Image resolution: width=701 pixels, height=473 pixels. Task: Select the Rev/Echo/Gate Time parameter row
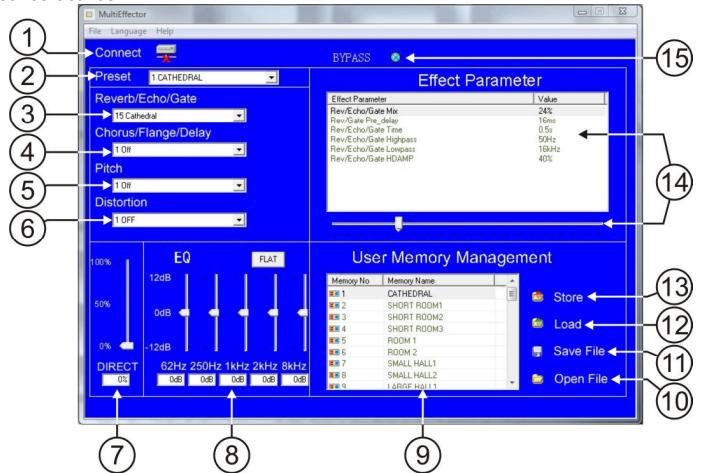[467, 130]
